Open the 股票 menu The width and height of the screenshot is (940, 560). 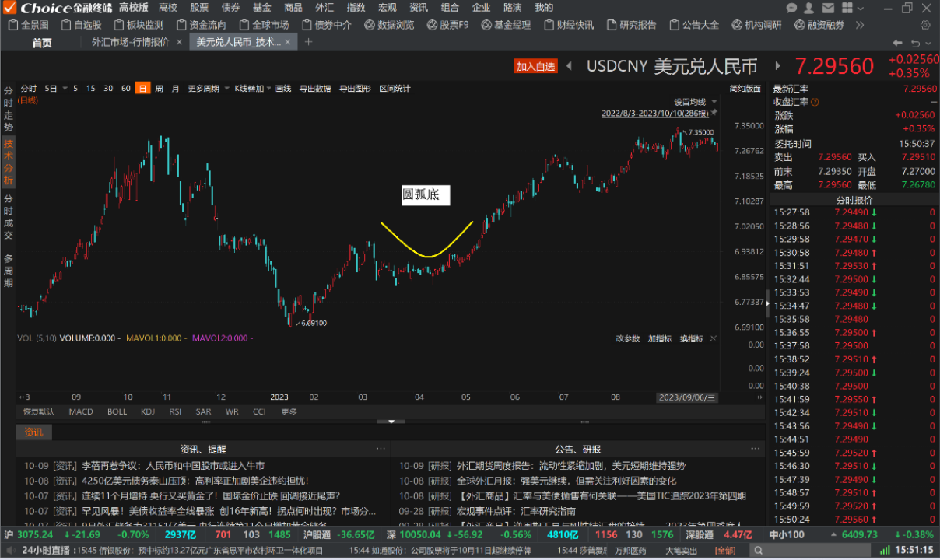point(199,8)
